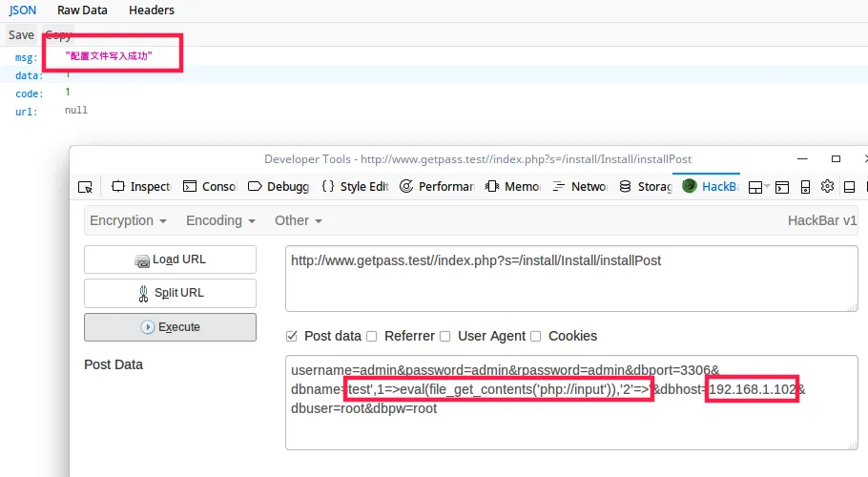Open developer tools settings gear
868x477 pixels.
(x=827, y=187)
